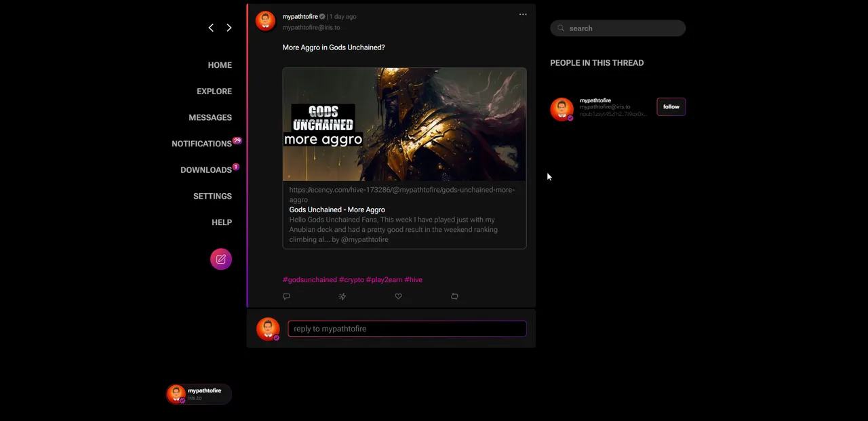Follow mypathtofire in the thread panel
The height and width of the screenshot is (421, 868).
pyautogui.click(x=671, y=106)
